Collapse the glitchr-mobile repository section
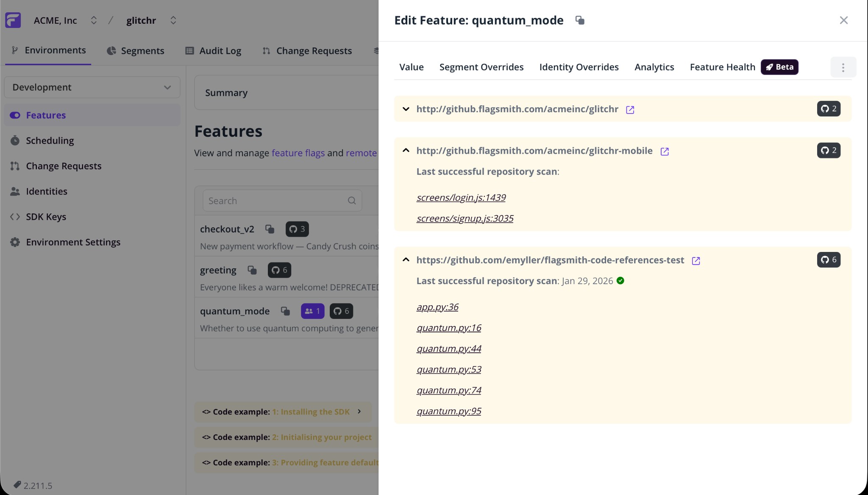The image size is (868, 495). click(x=406, y=151)
